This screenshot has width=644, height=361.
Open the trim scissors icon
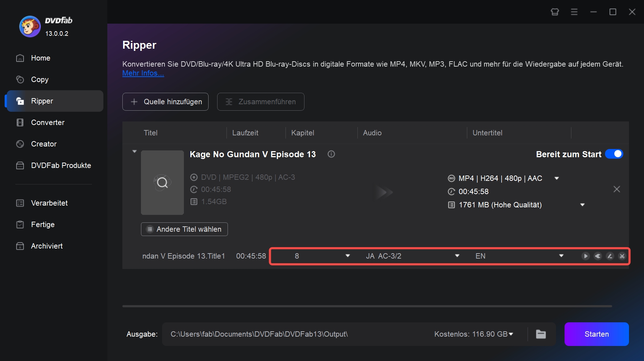[622, 256]
